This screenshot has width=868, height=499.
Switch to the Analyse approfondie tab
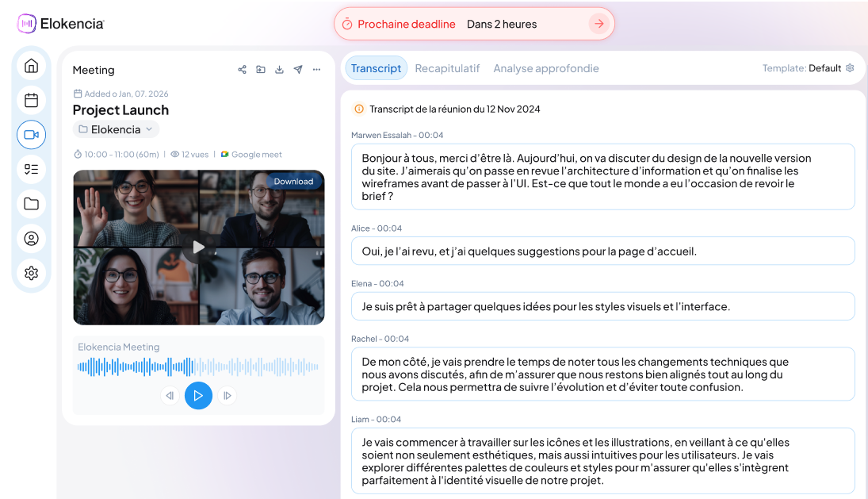[546, 68]
